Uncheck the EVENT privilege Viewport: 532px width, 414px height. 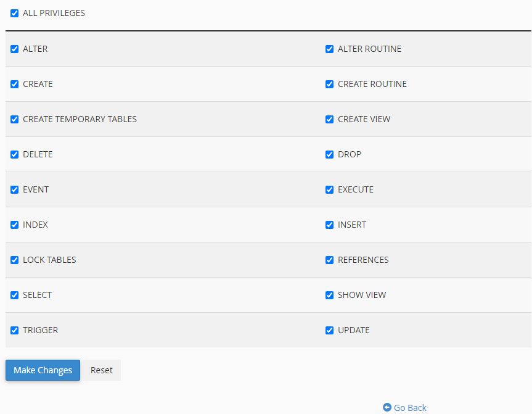(x=15, y=189)
